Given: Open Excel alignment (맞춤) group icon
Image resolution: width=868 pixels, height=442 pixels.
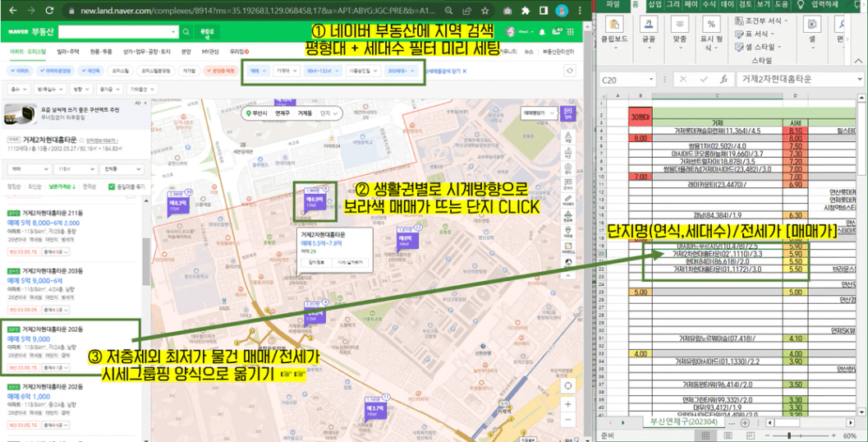Looking at the screenshot, I should pos(680,25).
